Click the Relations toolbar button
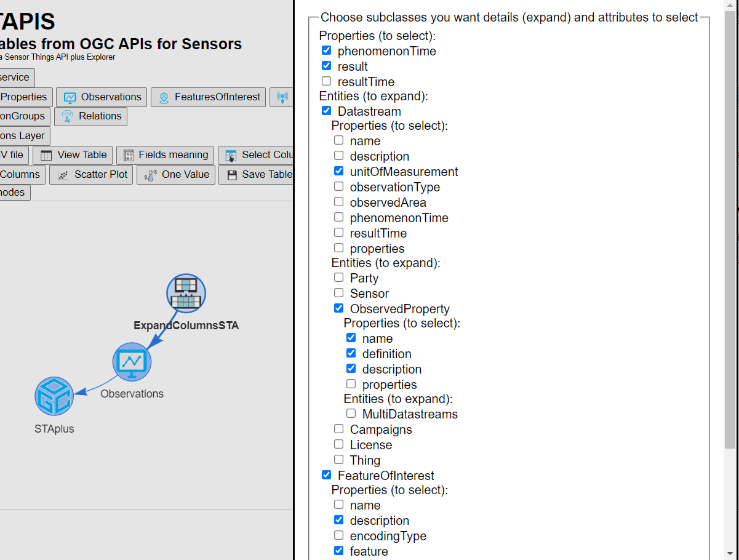The height and width of the screenshot is (560, 739). point(90,116)
